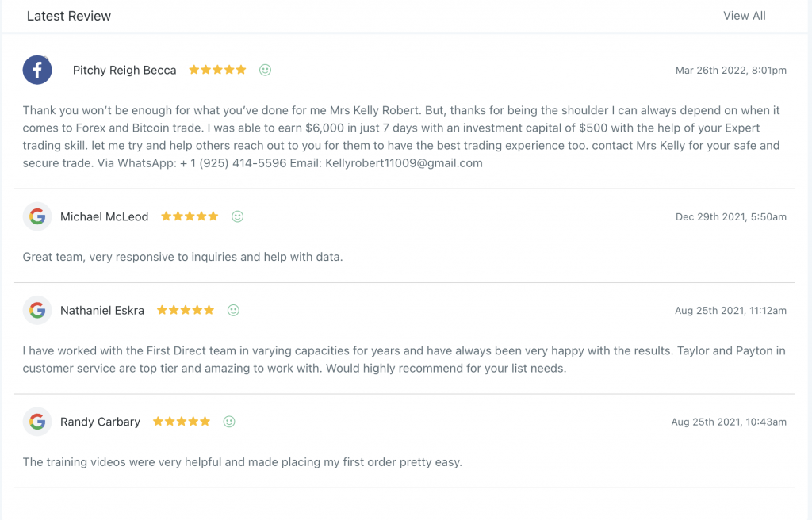Select reviewer name Randy Carbary
The height and width of the screenshot is (520, 812).
coord(100,422)
